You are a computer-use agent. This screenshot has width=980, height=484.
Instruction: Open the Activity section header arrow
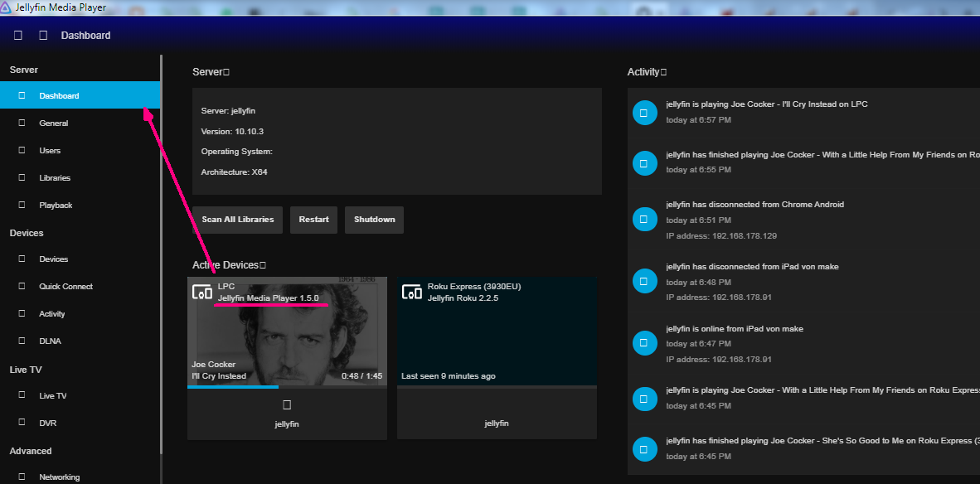663,72
